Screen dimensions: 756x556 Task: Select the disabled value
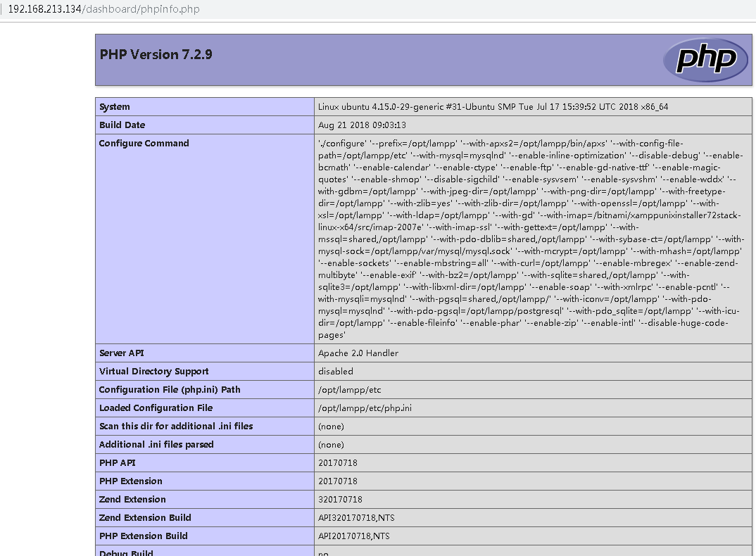pos(335,372)
